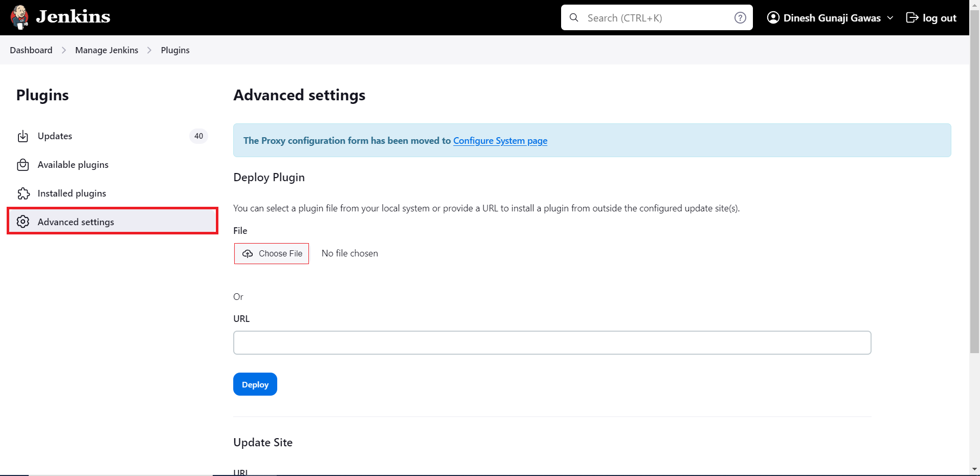Click the Updates download icon
The width and height of the screenshot is (980, 476).
[23, 136]
